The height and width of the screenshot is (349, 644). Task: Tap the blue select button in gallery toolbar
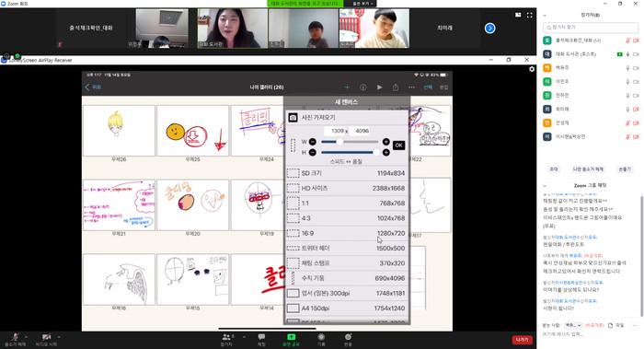[x=428, y=87]
